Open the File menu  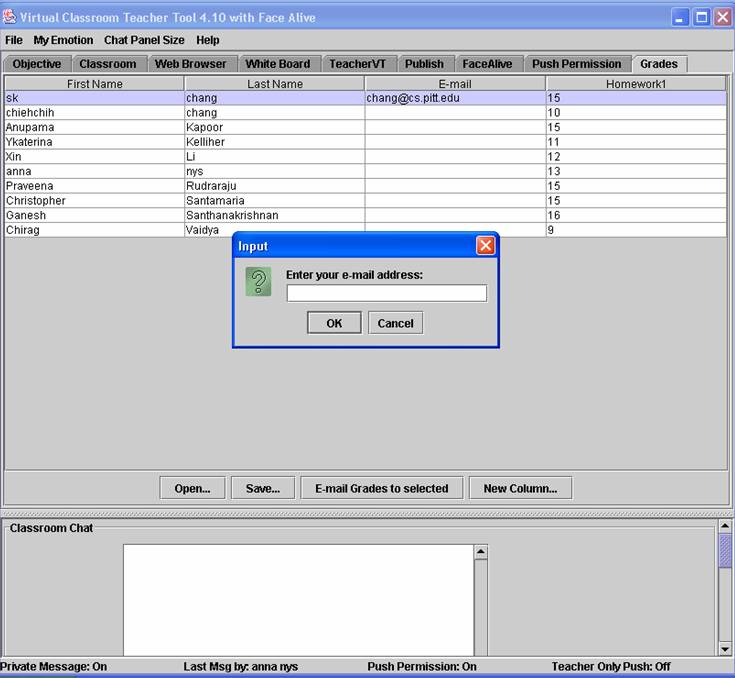tap(14, 40)
